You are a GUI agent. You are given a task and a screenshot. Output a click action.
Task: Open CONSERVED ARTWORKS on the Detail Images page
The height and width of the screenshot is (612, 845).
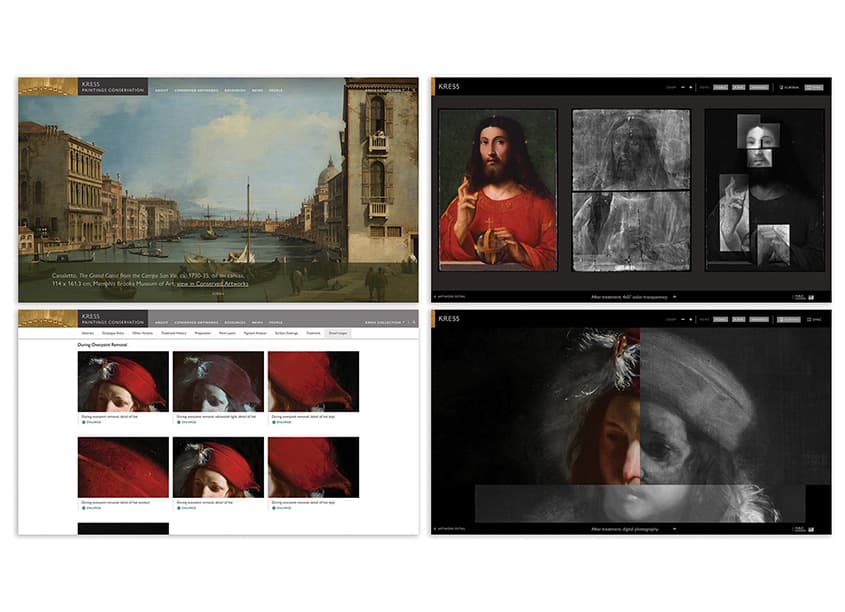196,323
